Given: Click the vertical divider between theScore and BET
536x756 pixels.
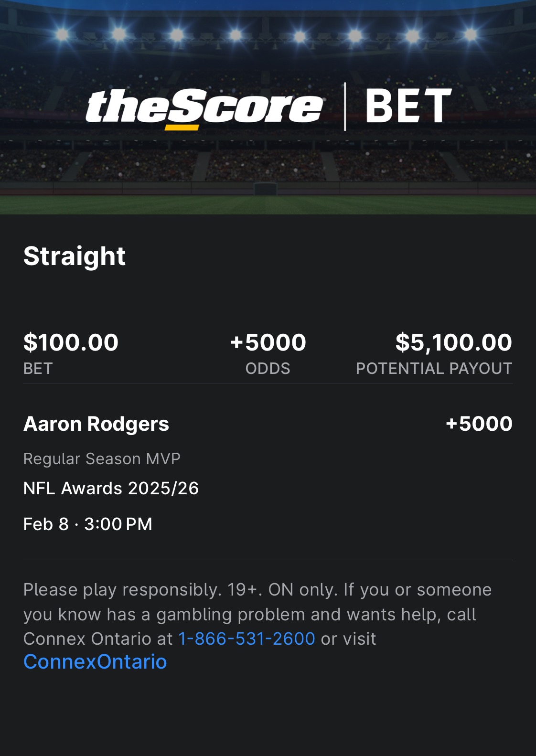Looking at the screenshot, I should click(x=345, y=106).
